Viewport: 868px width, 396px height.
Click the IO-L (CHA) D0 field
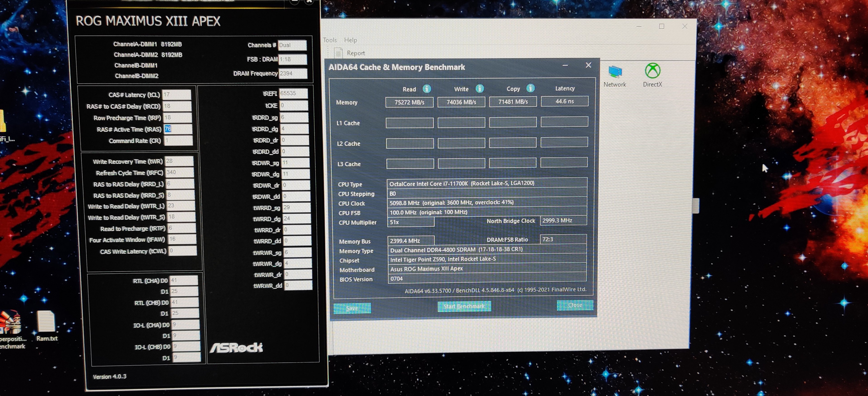coord(185,325)
